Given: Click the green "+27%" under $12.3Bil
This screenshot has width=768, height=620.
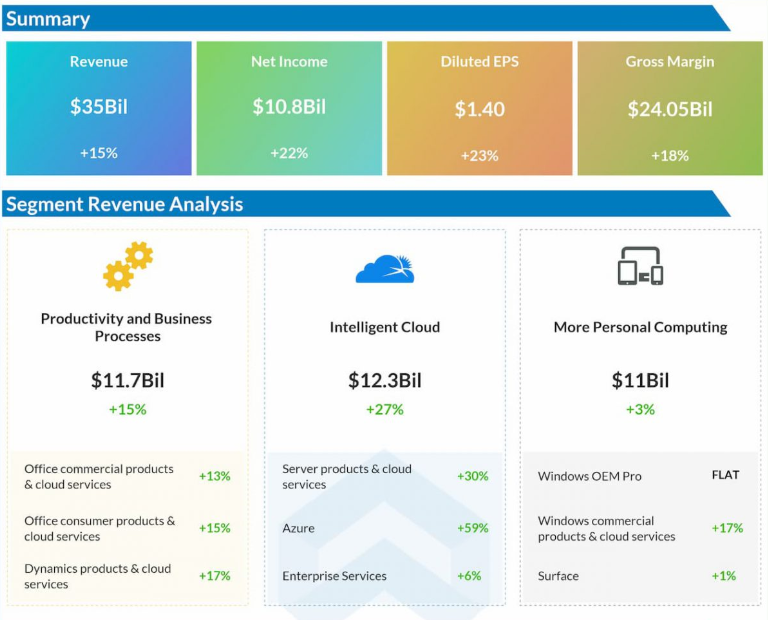Looking at the screenshot, I should click(x=384, y=409).
